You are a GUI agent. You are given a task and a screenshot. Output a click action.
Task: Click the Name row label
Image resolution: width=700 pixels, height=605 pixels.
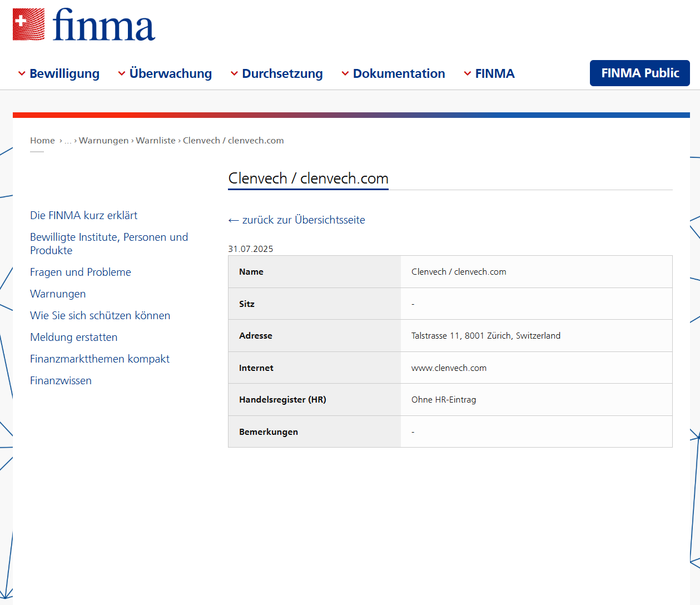251,272
